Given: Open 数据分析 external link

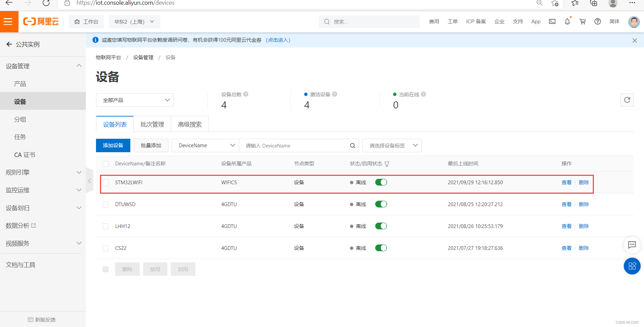Looking at the screenshot, I should pyautogui.click(x=21, y=226).
